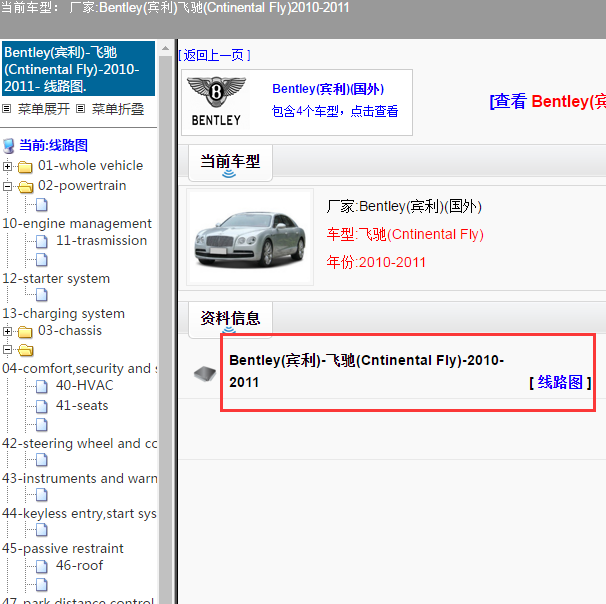Screen dimensions: 606x604
Task: Select 03-chassis tree item
Action: (x=70, y=331)
